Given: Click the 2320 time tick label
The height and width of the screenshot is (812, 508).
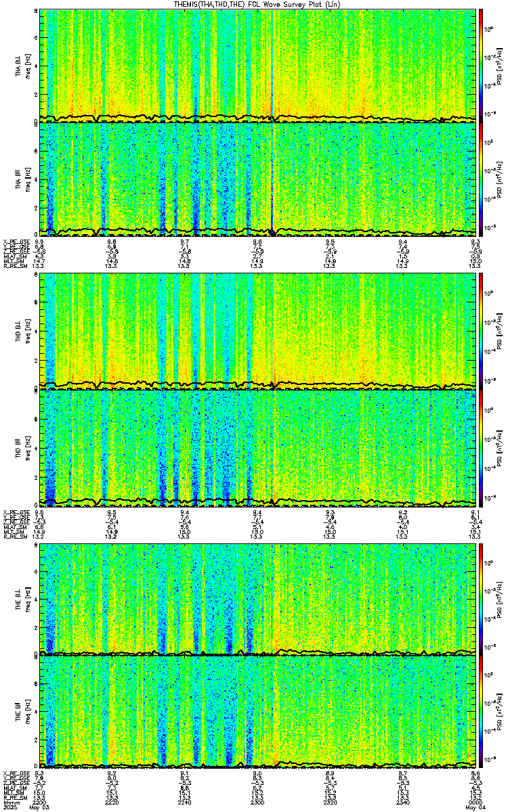Looking at the screenshot, I should [x=331, y=801].
